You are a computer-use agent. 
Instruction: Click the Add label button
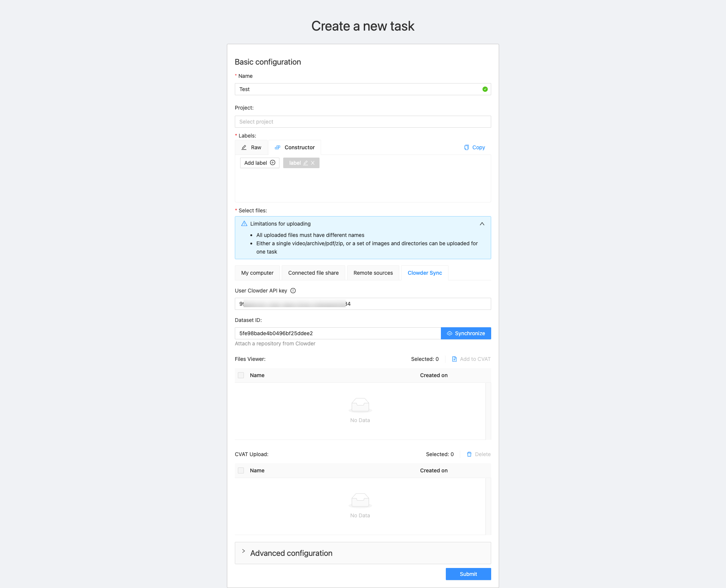click(x=259, y=163)
